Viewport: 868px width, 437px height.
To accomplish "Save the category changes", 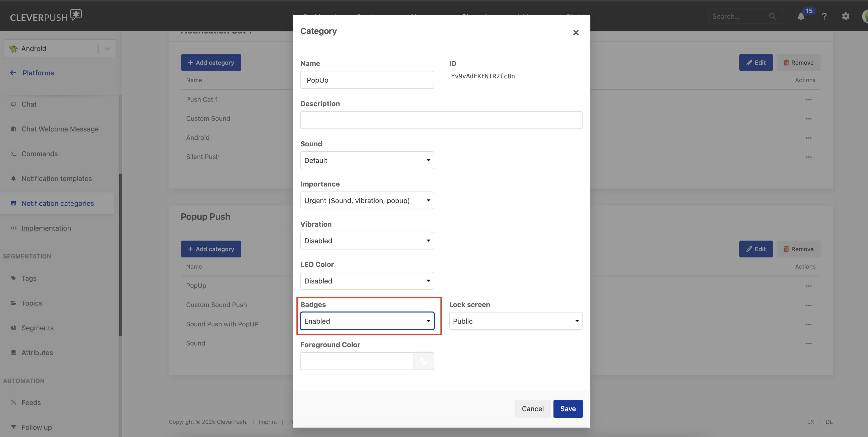I will pyautogui.click(x=568, y=409).
